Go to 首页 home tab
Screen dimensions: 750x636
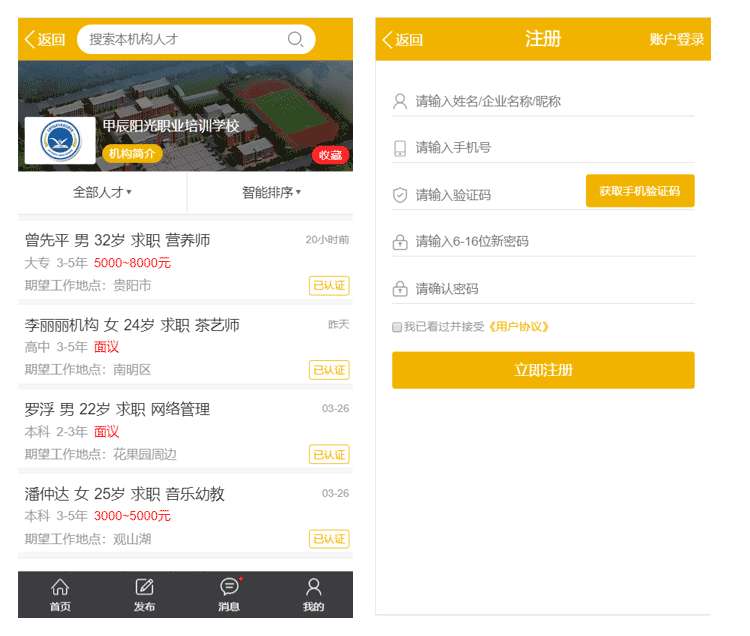(60, 595)
